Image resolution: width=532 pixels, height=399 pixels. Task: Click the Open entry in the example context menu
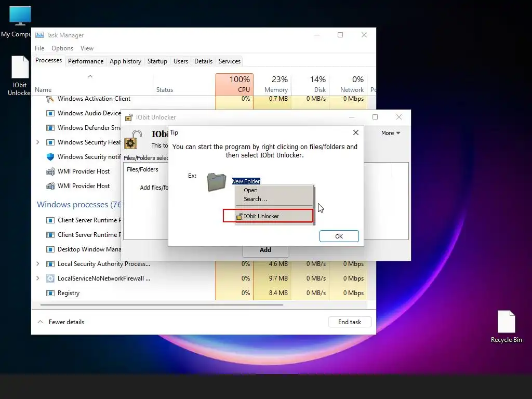250,190
